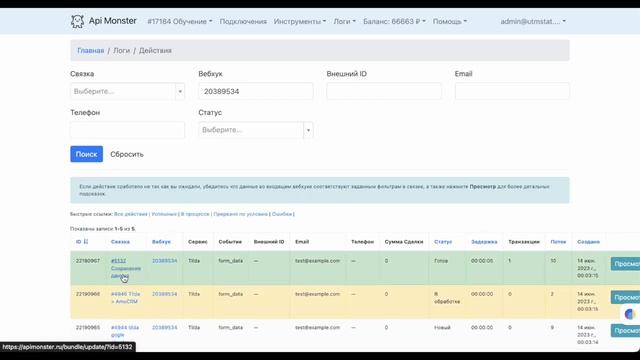
Task: Click Просмотр button in row 22190965
Action: pyautogui.click(x=625, y=331)
